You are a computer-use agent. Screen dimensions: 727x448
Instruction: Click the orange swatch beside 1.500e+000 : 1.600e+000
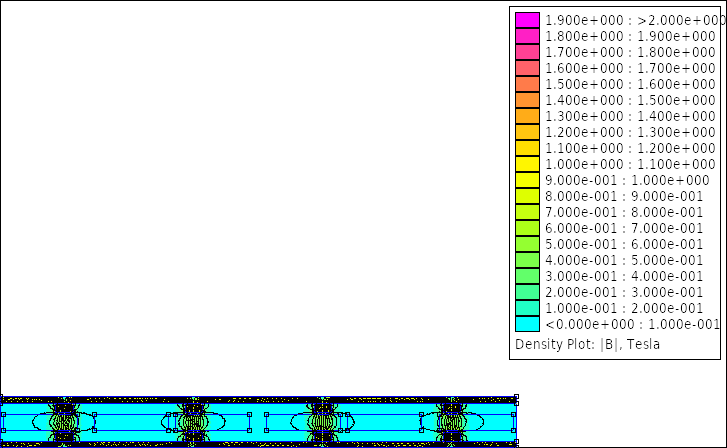click(527, 84)
